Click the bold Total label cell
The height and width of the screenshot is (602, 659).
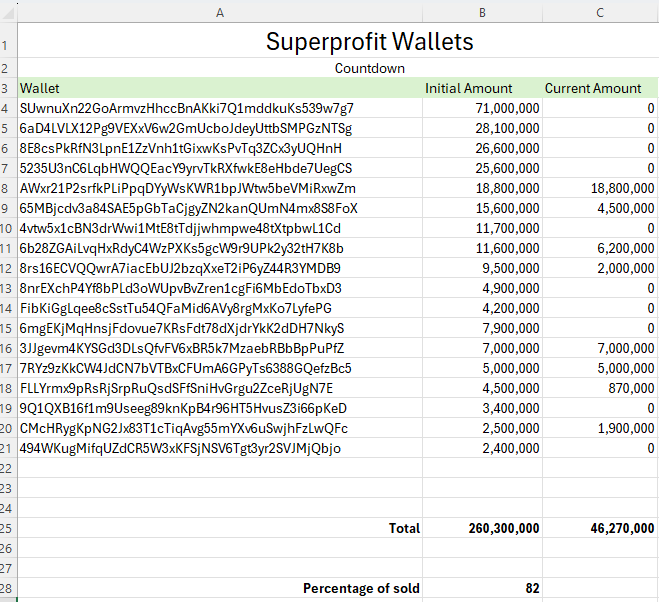pos(220,528)
